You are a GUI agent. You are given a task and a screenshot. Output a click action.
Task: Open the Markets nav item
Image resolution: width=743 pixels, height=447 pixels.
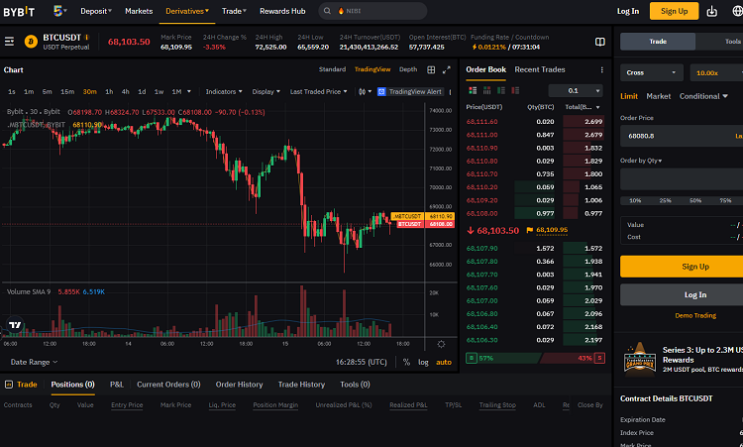(139, 11)
